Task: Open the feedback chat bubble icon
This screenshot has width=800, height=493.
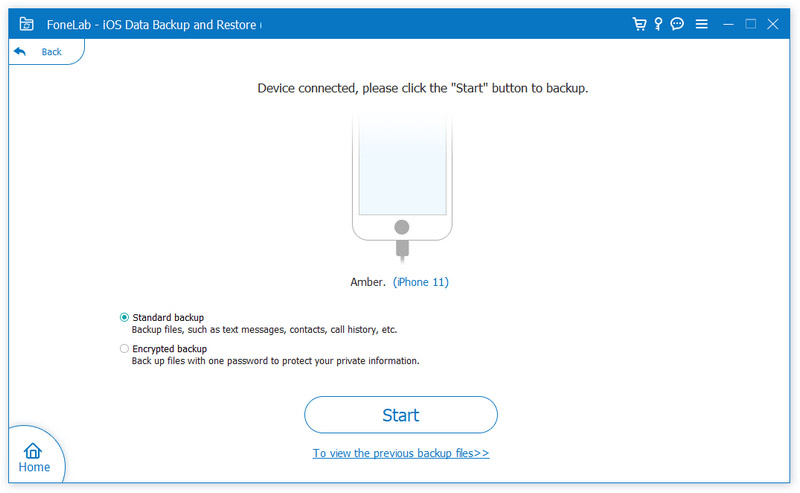Action: pos(677,24)
